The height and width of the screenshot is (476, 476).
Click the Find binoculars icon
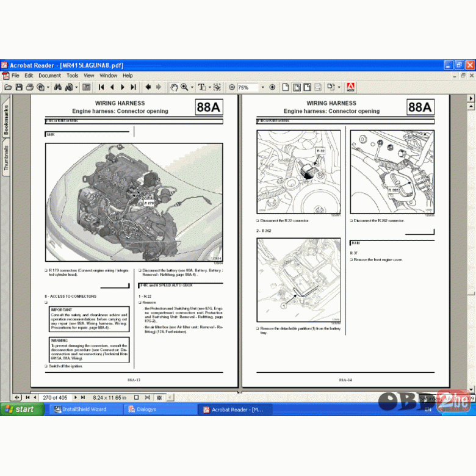tap(58, 87)
